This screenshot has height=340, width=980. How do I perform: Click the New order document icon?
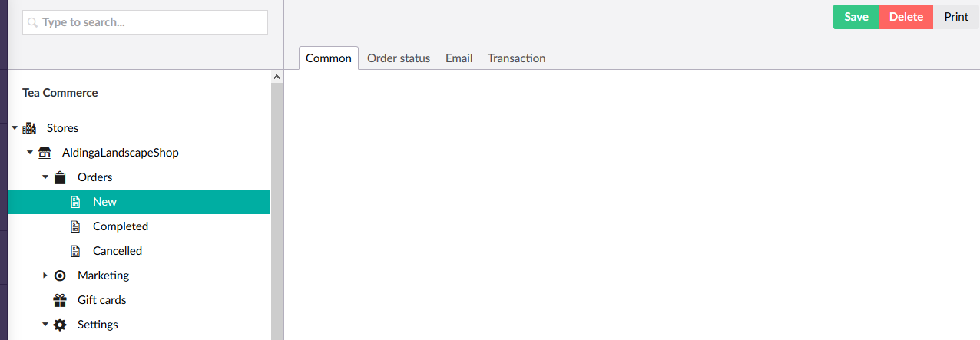pos(75,202)
